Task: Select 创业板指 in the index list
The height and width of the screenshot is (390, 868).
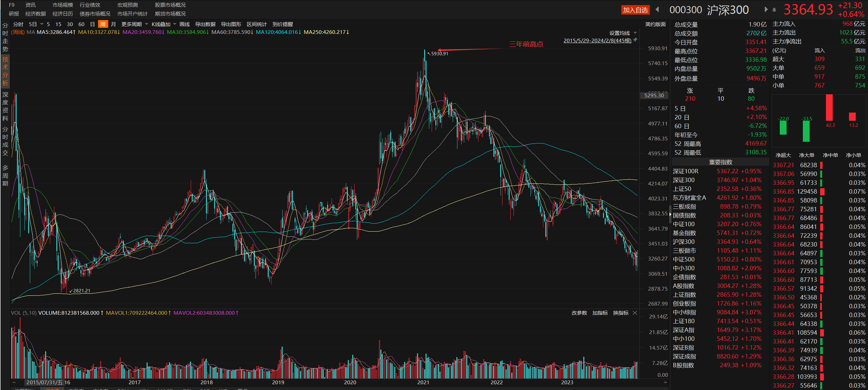Action: point(684,304)
